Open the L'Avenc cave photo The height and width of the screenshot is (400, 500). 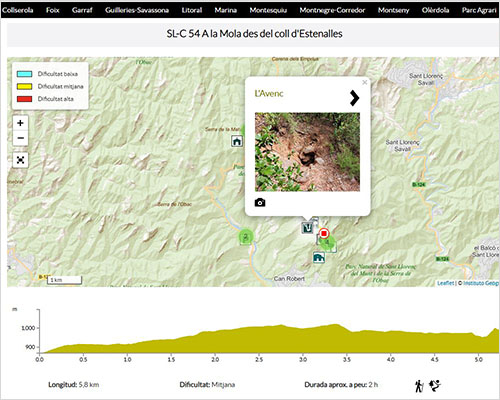(x=307, y=152)
